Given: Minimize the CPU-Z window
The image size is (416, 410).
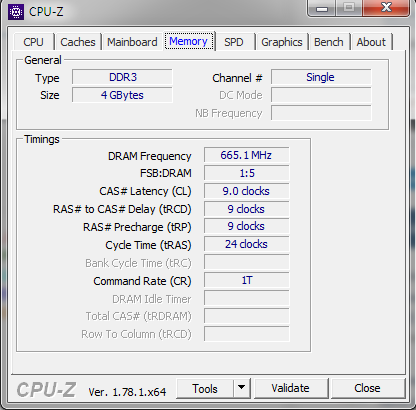Looking at the screenshot, I should (322, 8).
